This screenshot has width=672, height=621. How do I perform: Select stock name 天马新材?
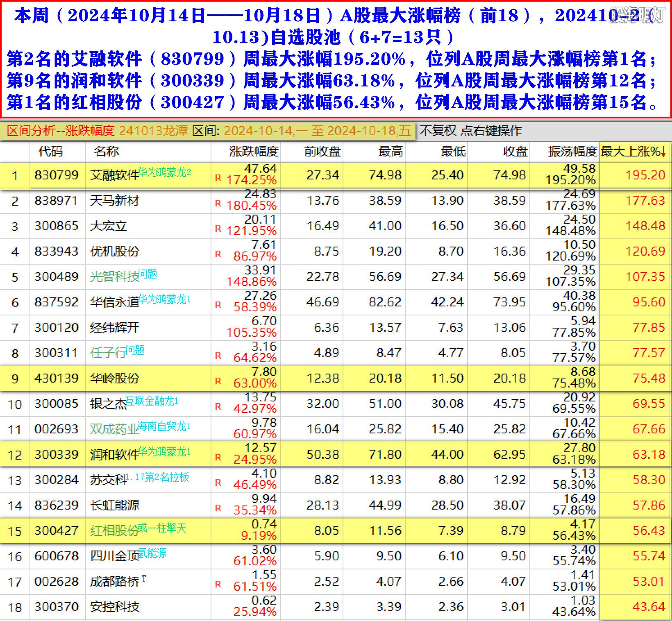[115, 201]
